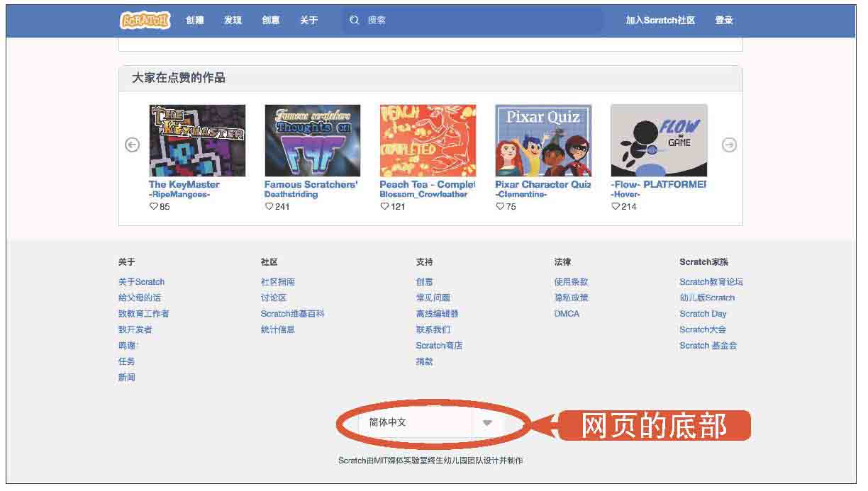
Task: Show previous projects with the left carousel arrow
Action: click(x=133, y=145)
